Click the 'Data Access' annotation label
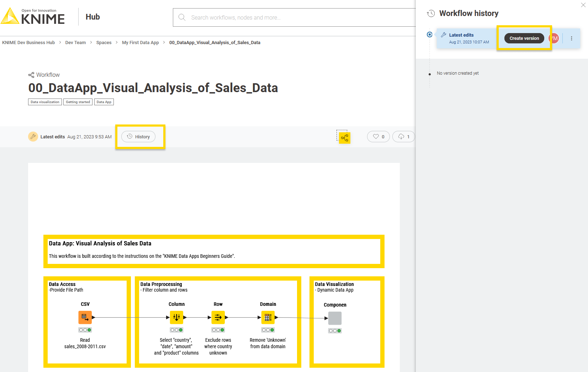Screen dimensions: 588x372 (x=62, y=284)
